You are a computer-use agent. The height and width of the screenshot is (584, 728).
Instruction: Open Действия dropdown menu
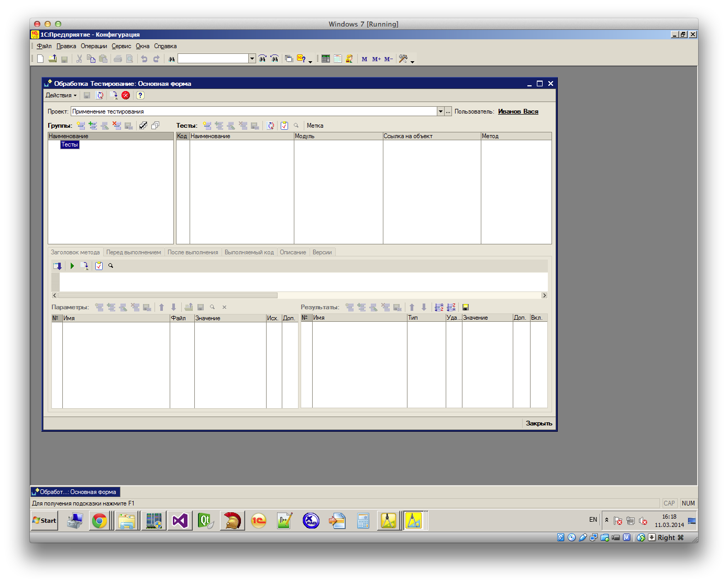point(61,95)
